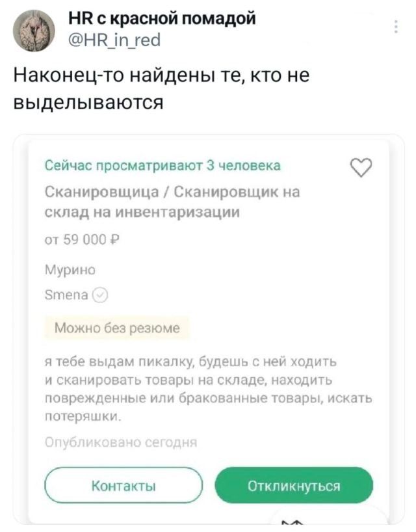Viewport: 416px width, 532px height.
Task: Click "Опубликовано сегодня" publication date
Action: pos(121,443)
